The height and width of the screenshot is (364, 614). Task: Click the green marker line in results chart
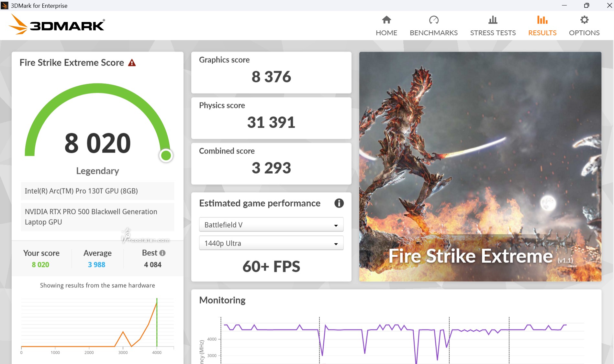157,323
